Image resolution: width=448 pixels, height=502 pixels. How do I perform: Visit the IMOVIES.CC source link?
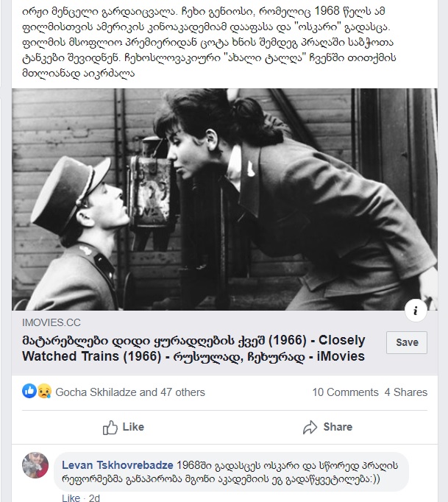pos(51,322)
